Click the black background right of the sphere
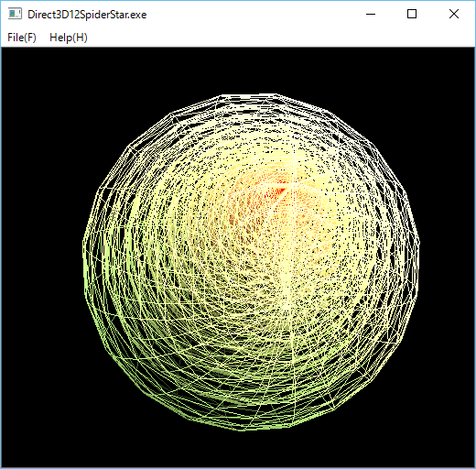The width and height of the screenshot is (476, 469). point(447,256)
